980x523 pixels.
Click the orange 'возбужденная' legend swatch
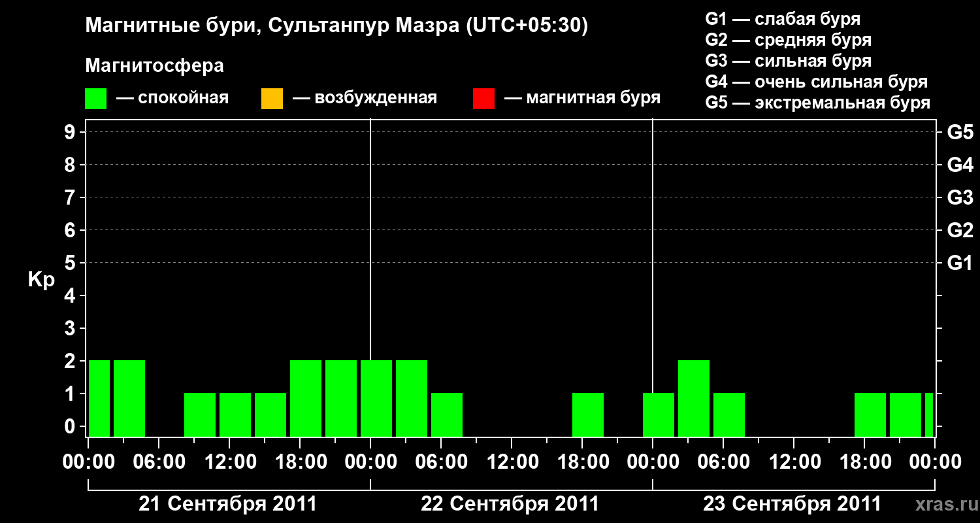pyautogui.click(x=272, y=99)
